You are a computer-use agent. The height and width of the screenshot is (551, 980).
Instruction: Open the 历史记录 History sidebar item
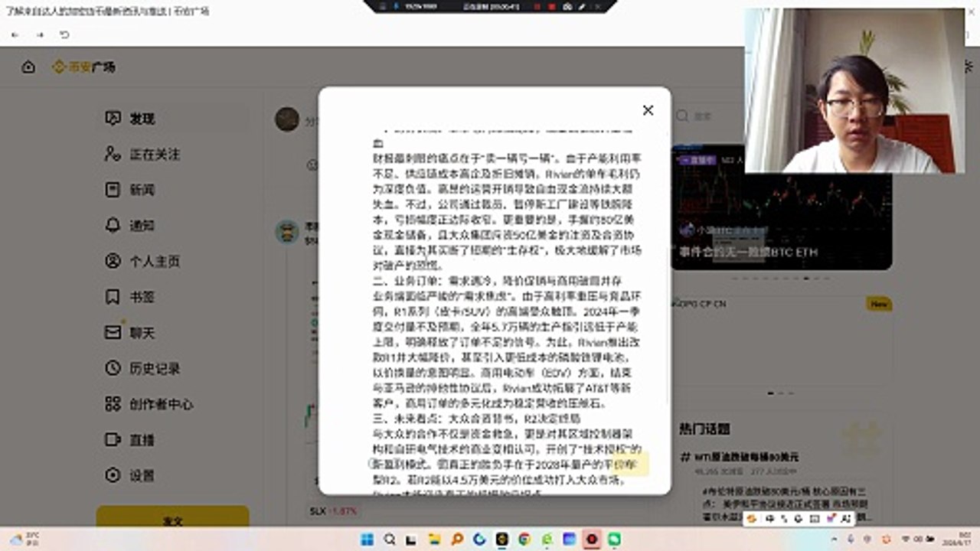point(174,368)
